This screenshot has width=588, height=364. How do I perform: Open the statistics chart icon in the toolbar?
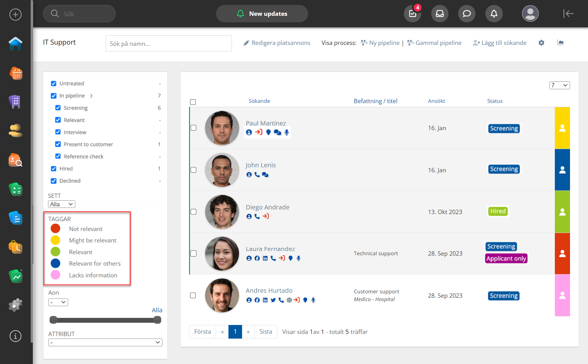[x=560, y=43]
